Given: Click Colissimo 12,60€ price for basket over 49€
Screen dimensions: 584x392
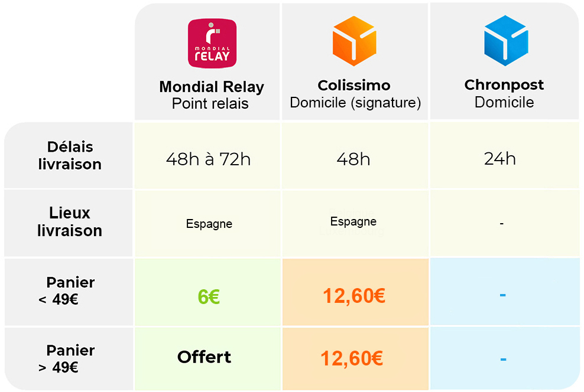Looking at the screenshot, I should pos(352,358).
